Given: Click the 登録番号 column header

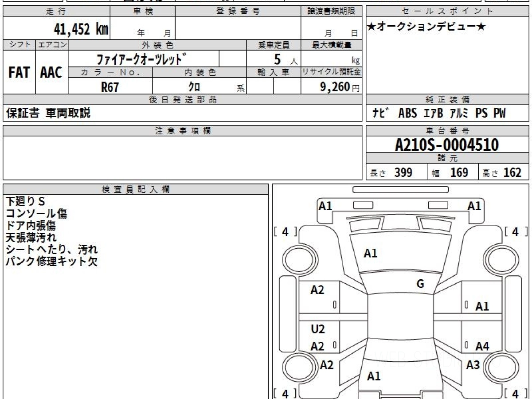Looking at the screenshot, I should coord(238,12).
